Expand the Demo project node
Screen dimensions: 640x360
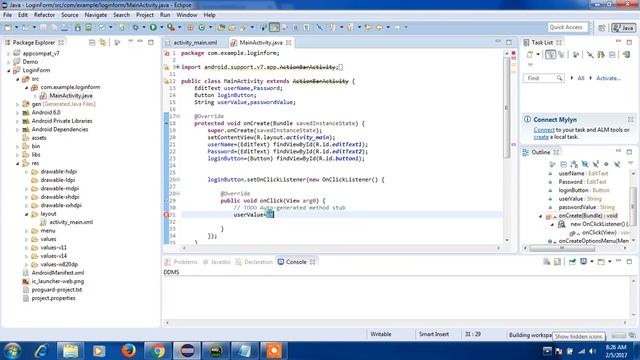pos(9,62)
